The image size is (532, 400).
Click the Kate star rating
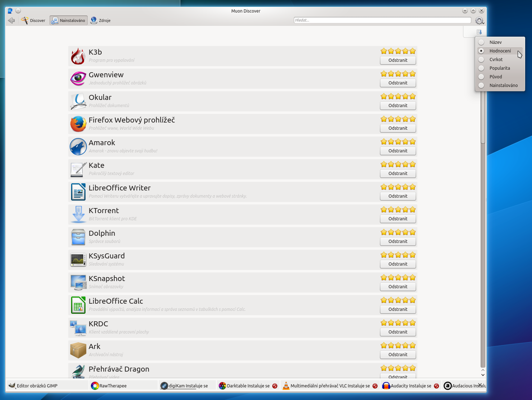(398, 164)
